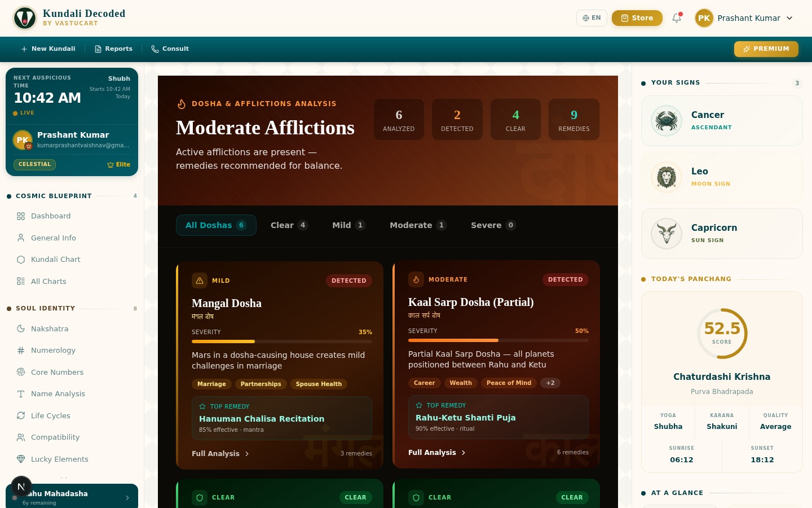Click the Cancer crab sign icon
Viewport: 812px width, 508px height.
click(x=667, y=121)
